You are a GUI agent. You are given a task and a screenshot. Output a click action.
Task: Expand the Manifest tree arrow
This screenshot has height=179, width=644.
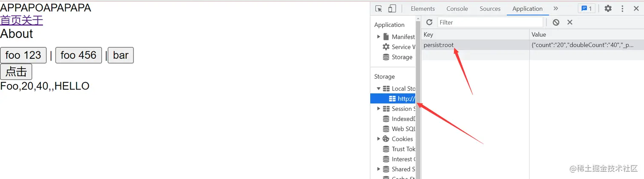click(x=379, y=37)
